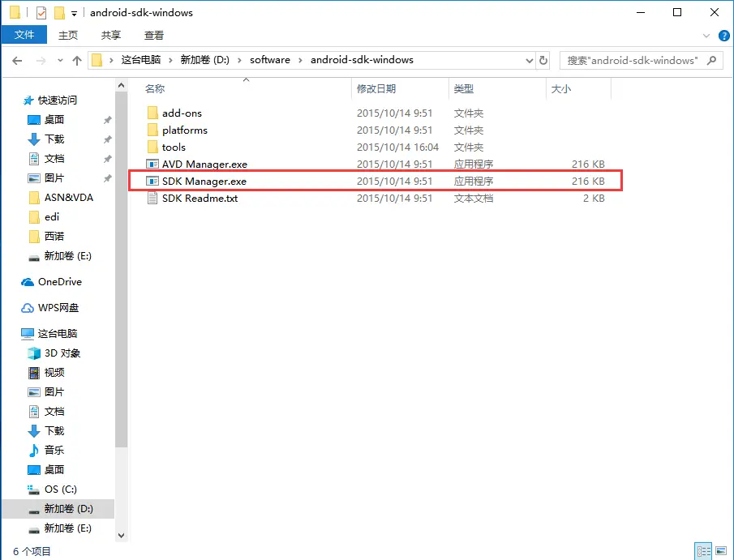
Task: Select the 文本文档 type of SDK Readme.txt
Action: click(474, 199)
